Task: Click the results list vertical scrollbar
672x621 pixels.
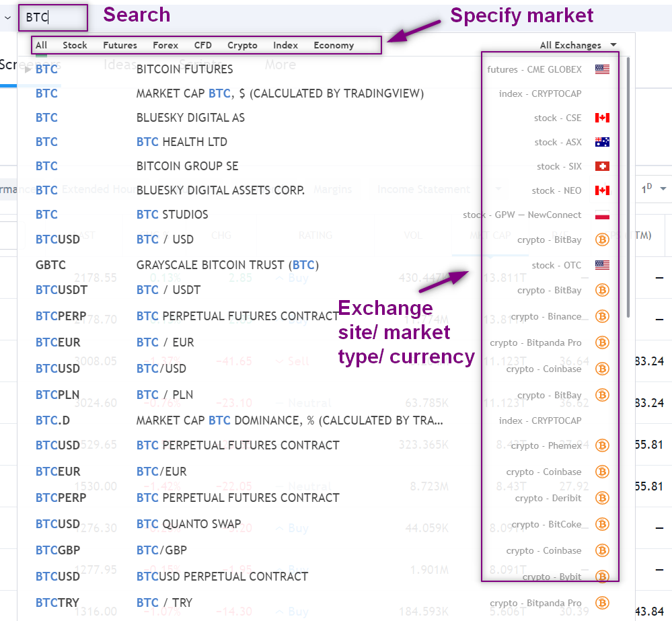Action: click(x=628, y=187)
